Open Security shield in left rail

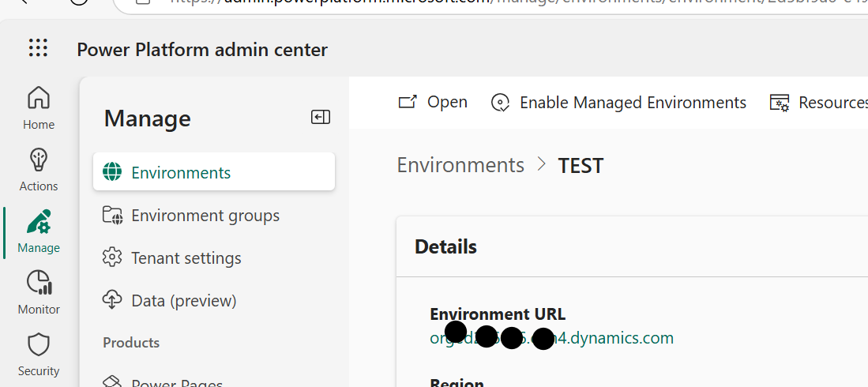coord(38,354)
